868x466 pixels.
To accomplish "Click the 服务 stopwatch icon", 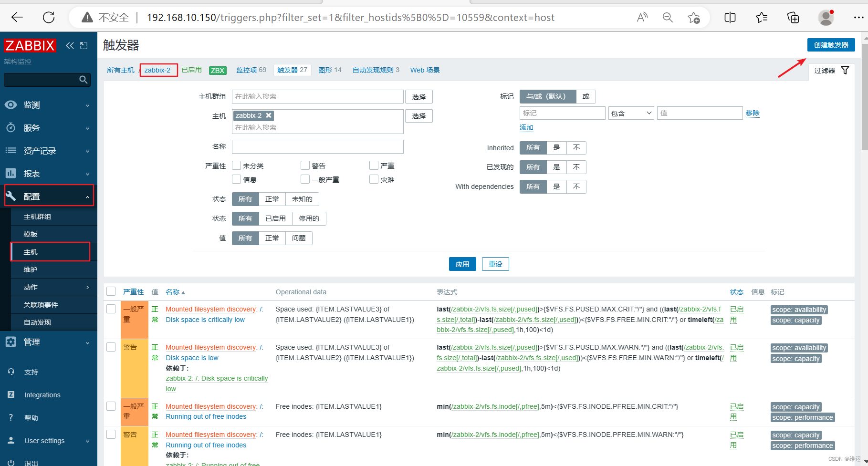I will tap(11, 128).
